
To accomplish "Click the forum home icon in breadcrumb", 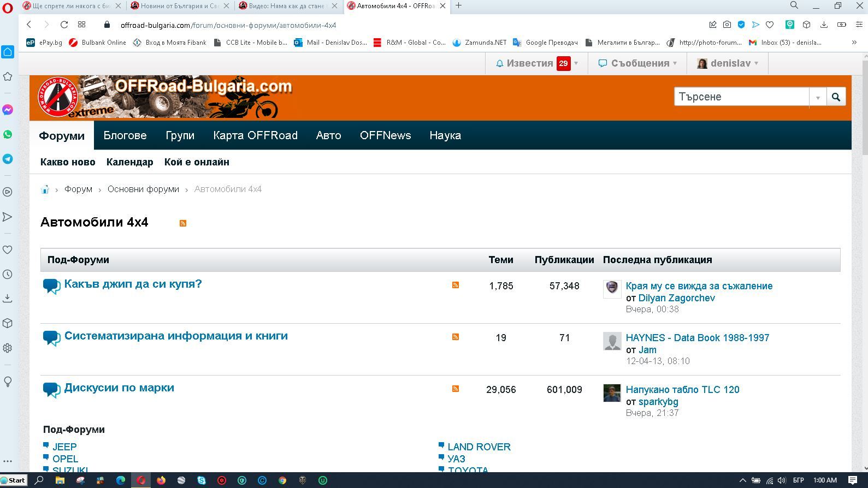I will click(x=45, y=189).
